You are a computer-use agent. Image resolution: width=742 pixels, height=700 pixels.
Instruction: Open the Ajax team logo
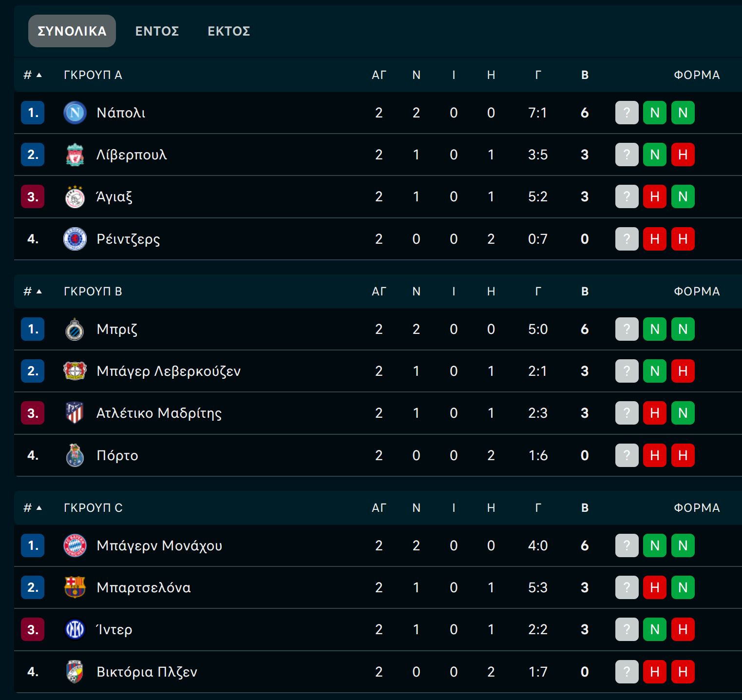click(x=75, y=197)
